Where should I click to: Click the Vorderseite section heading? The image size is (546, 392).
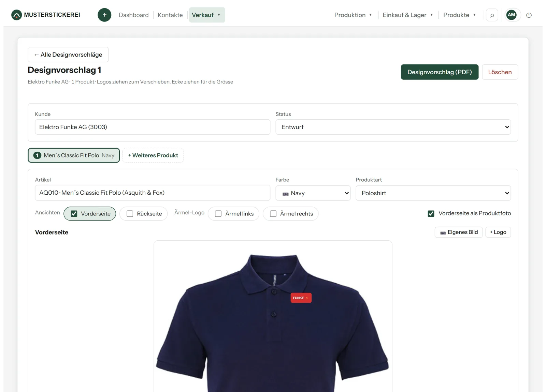click(52, 232)
